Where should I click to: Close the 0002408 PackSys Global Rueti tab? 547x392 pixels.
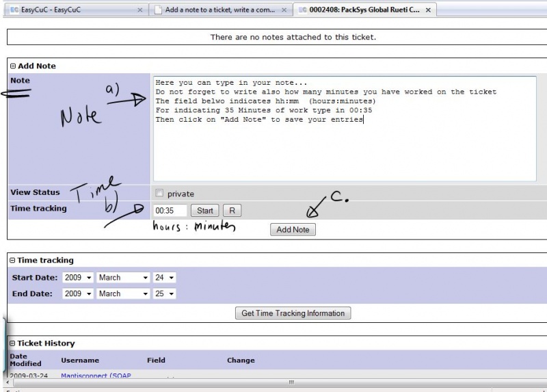428,10
